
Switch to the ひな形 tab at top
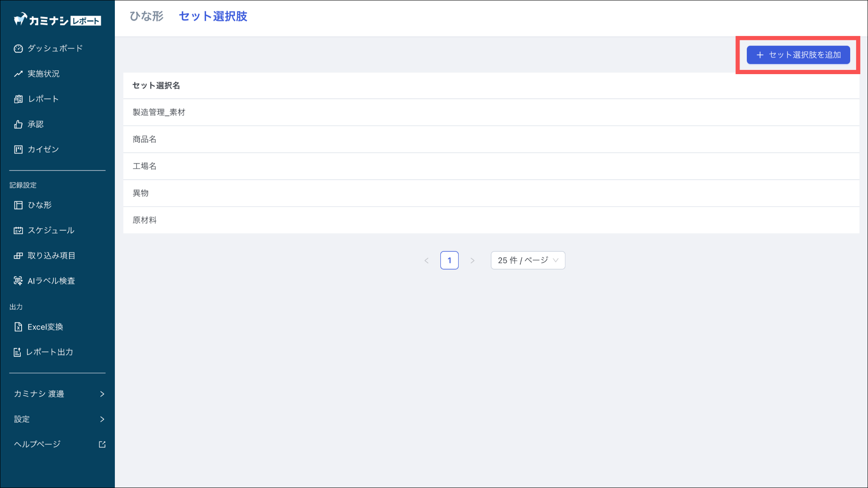click(x=146, y=17)
